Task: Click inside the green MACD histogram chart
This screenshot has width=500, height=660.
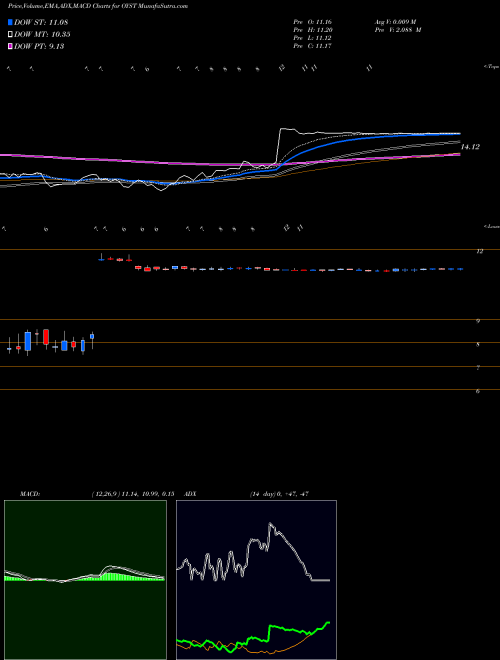Action: (x=85, y=580)
